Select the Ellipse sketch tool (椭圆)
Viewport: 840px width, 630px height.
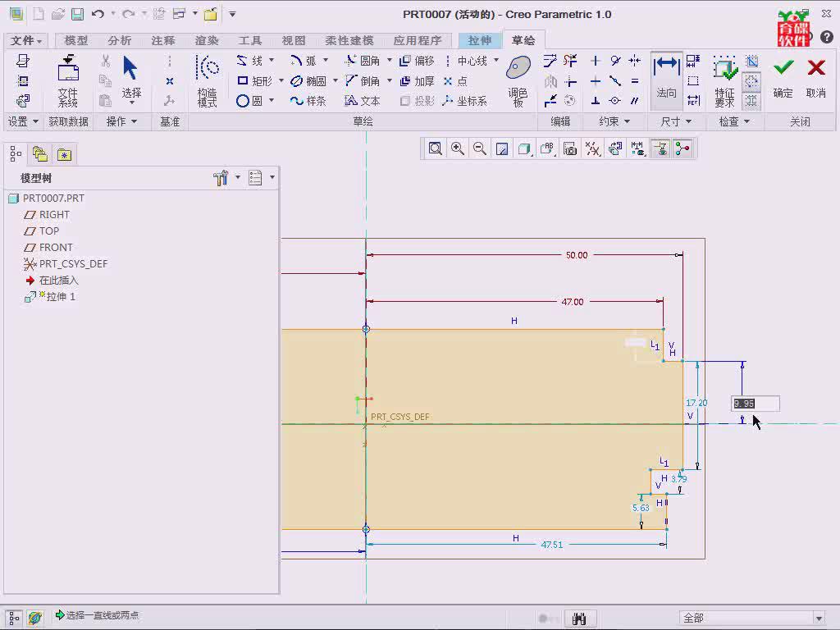pyautogui.click(x=308, y=81)
